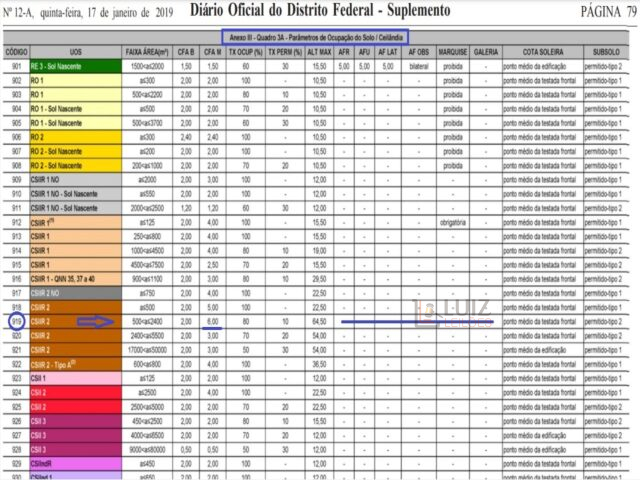Click the 'RO 2' cell in row 906
The height and width of the screenshot is (480, 640).
[x=76, y=137]
